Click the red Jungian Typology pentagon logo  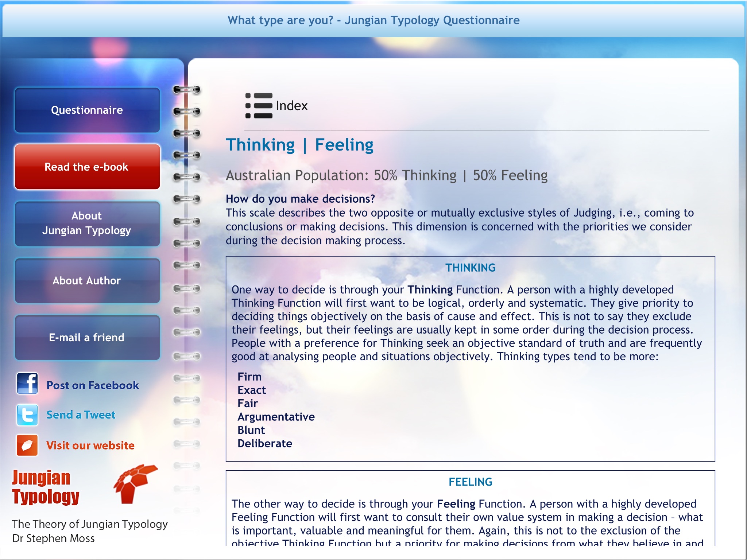click(x=134, y=483)
